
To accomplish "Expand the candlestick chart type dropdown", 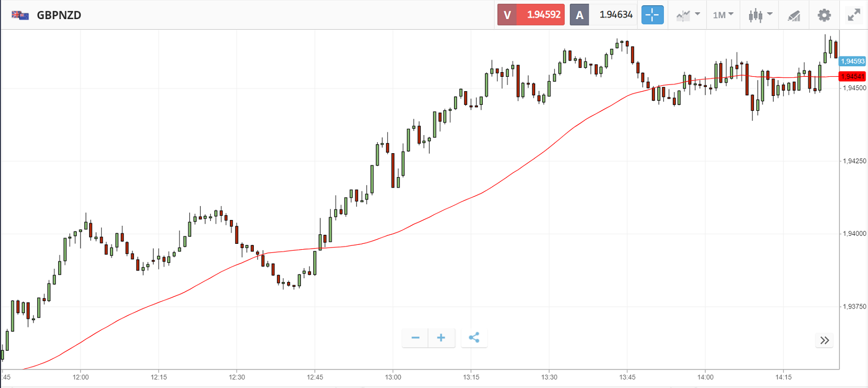I will click(760, 15).
